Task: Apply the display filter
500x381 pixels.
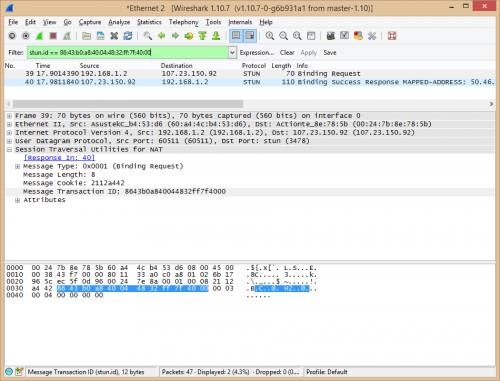Action: pyautogui.click(x=308, y=53)
